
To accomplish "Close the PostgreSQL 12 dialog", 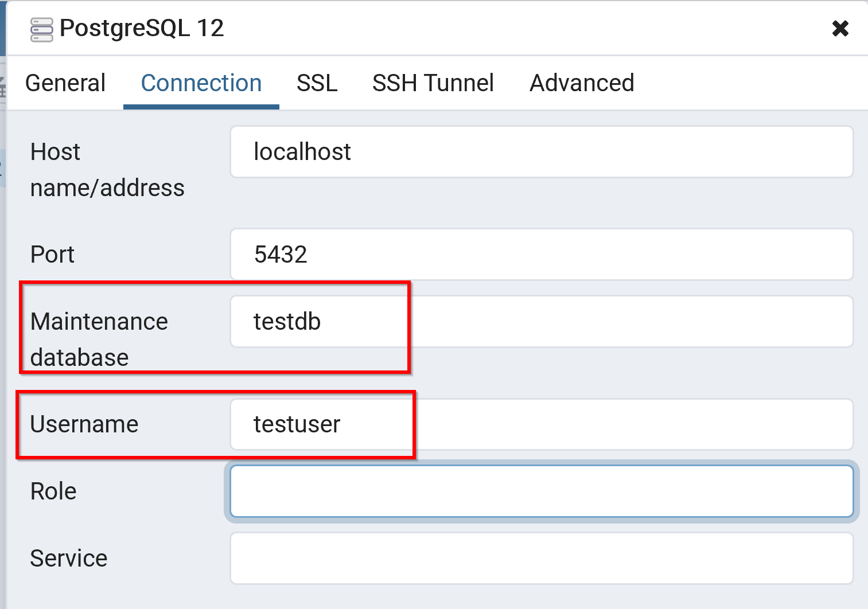I will 840,28.
